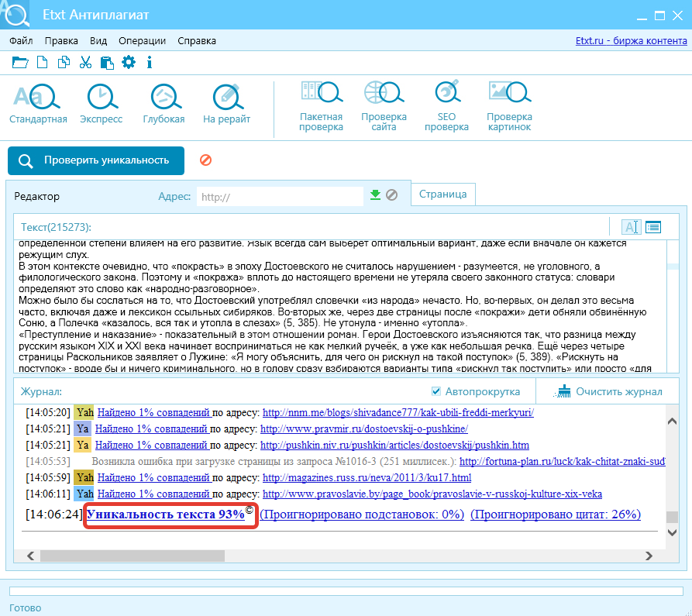
Task: Click the journal horizontal scrollbar left arrow
Action: (30, 556)
